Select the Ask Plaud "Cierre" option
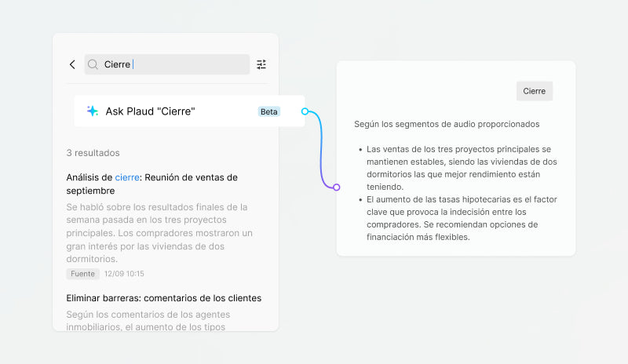Screen dimensions: 628x364 150,111
